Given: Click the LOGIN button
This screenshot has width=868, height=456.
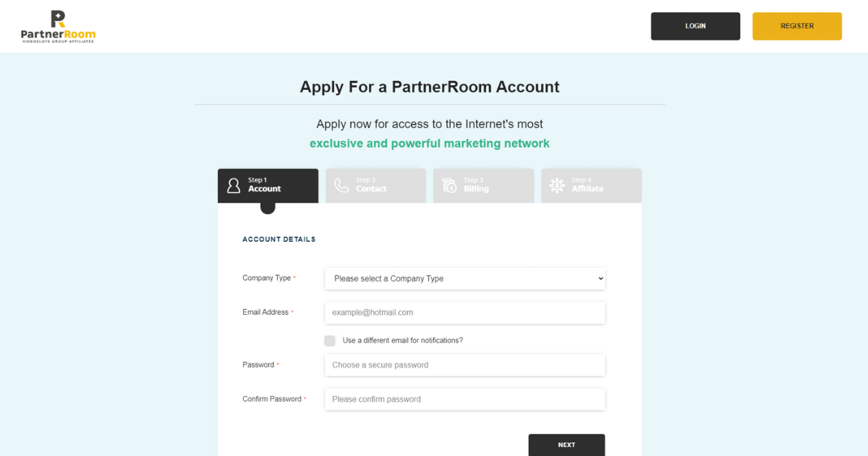Looking at the screenshot, I should coord(695,26).
